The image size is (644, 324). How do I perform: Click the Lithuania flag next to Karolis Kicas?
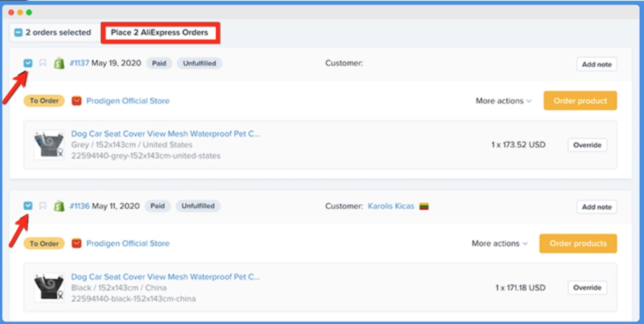(x=424, y=206)
